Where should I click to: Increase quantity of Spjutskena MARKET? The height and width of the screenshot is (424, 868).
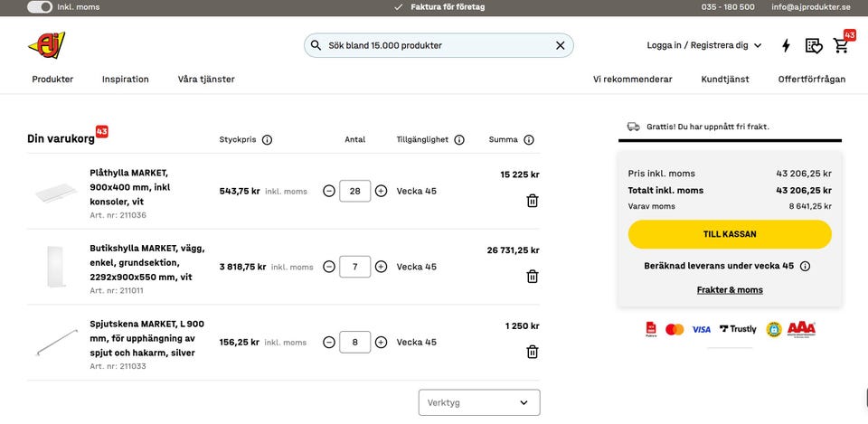pos(381,342)
